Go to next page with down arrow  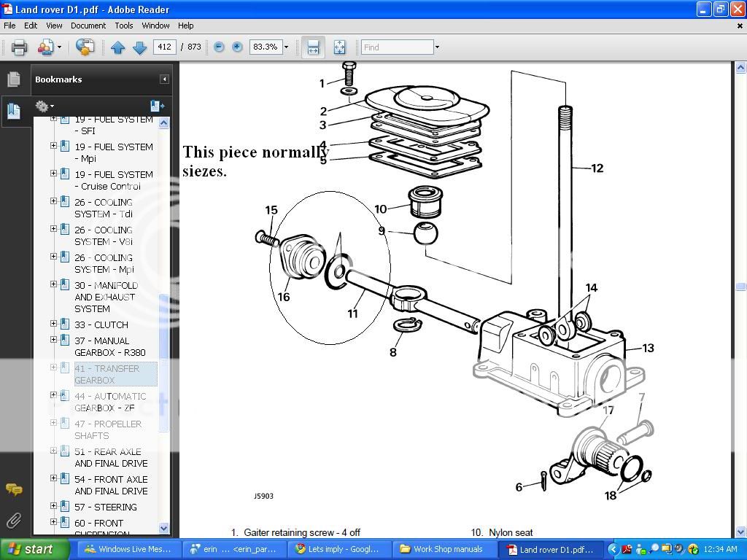click(139, 47)
